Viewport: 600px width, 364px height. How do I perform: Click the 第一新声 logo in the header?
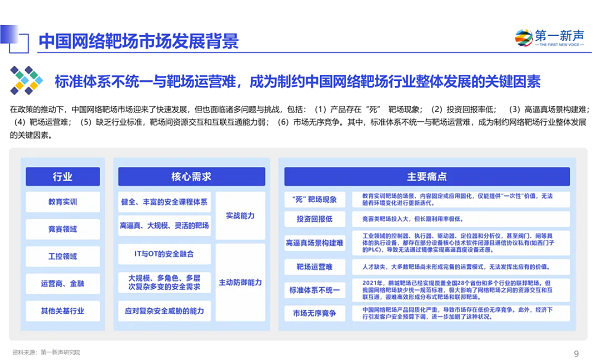549,38
